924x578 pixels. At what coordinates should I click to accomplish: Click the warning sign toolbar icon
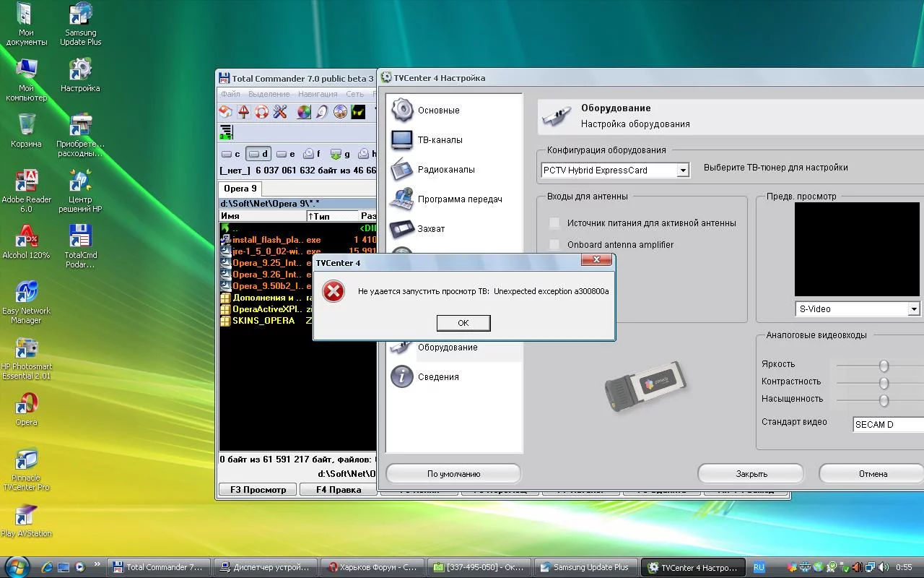coord(244,112)
